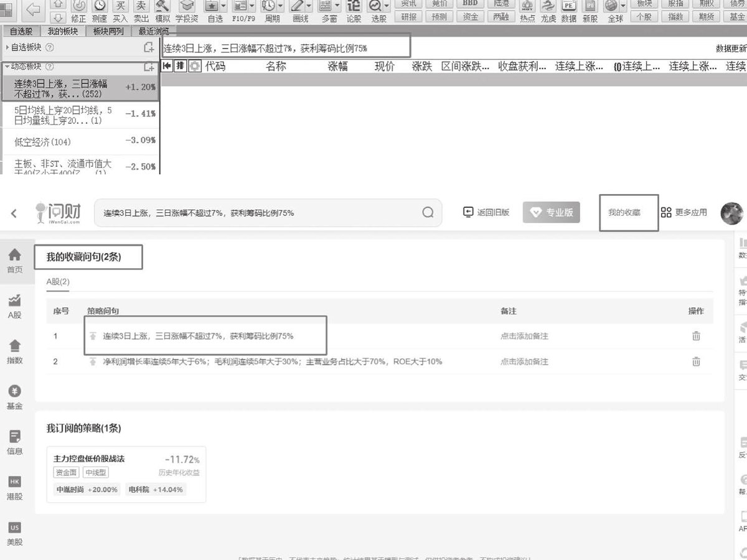Add a new 自选板块 with plus icon
Image resolution: width=747 pixels, height=560 pixels.
coord(148,47)
